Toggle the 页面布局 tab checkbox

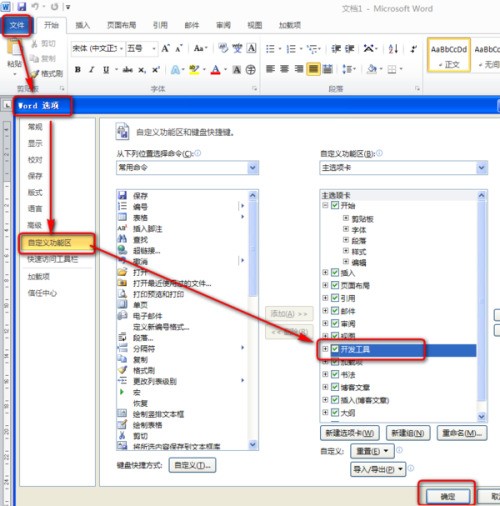coord(335,285)
